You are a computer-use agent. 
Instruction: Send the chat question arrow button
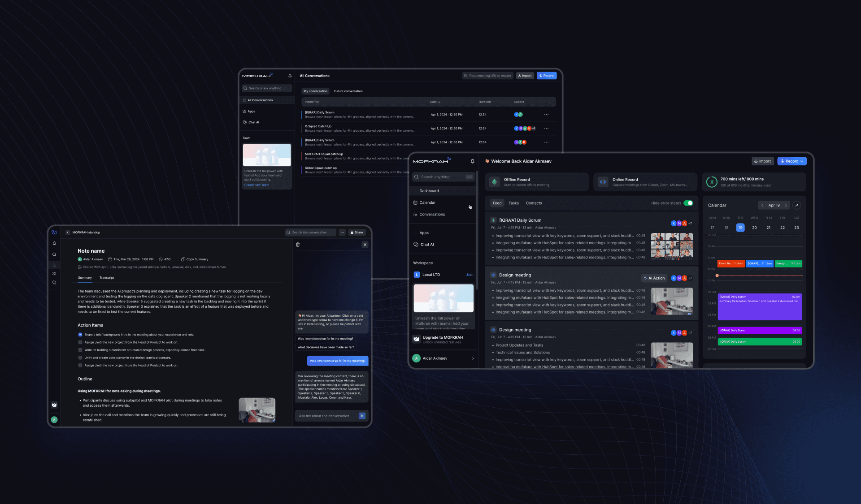coord(362,416)
